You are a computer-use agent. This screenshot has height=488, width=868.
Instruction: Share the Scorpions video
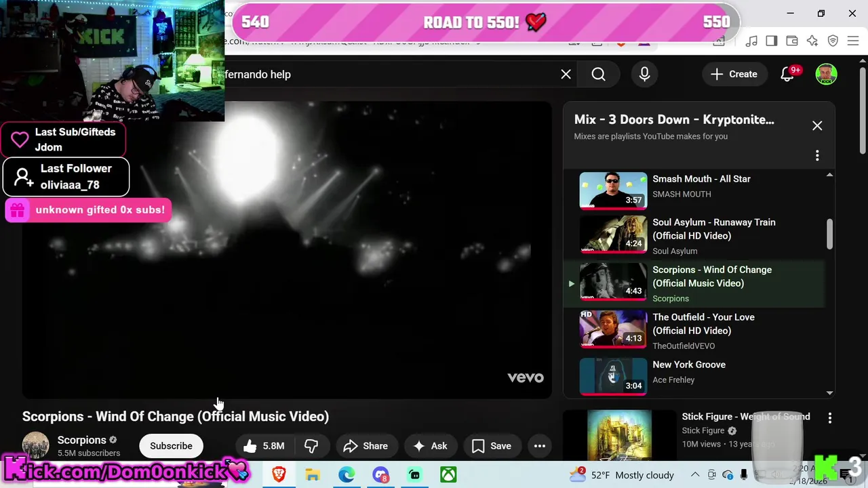tap(366, 446)
